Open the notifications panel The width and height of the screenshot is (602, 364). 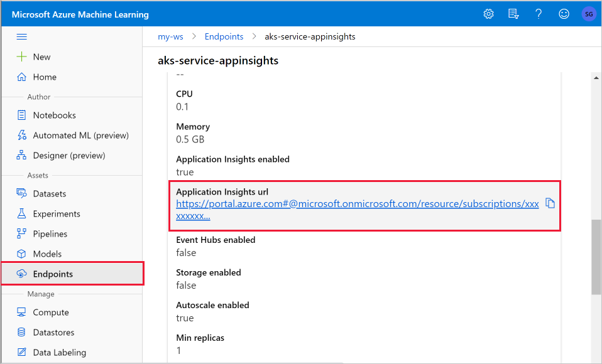tap(513, 13)
